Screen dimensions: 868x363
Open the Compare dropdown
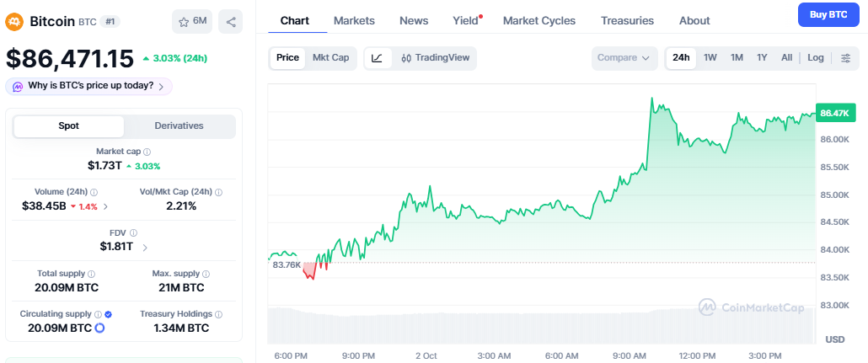624,58
